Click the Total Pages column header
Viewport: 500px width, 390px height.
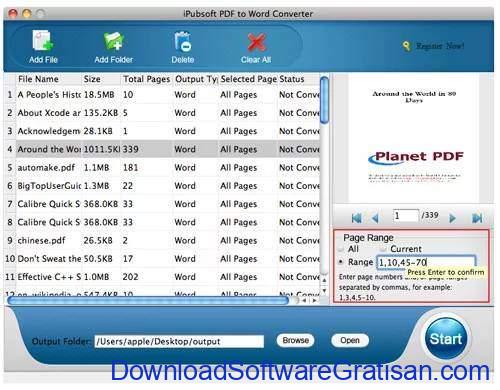(x=147, y=79)
